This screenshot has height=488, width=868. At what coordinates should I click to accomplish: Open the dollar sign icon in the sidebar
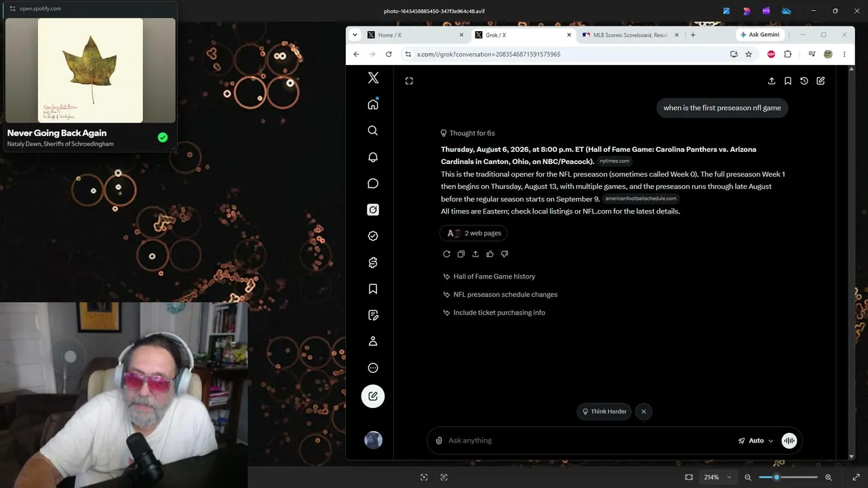point(373,263)
